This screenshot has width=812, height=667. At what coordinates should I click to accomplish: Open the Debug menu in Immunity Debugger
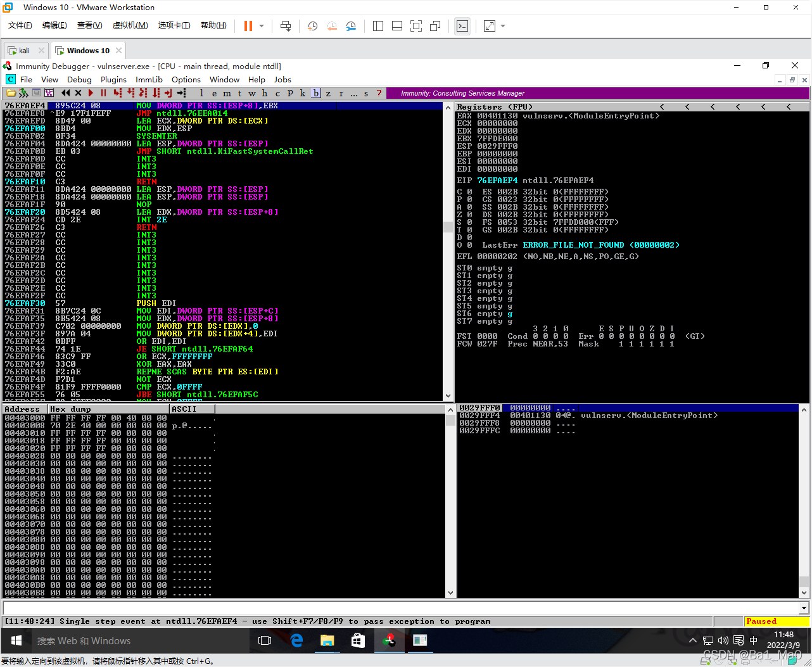pyautogui.click(x=79, y=80)
